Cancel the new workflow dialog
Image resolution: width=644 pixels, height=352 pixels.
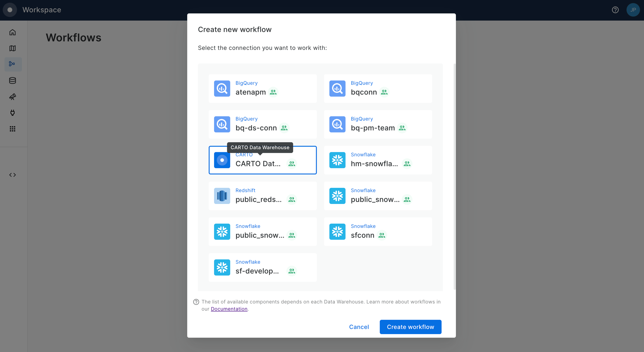pyautogui.click(x=359, y=327)
